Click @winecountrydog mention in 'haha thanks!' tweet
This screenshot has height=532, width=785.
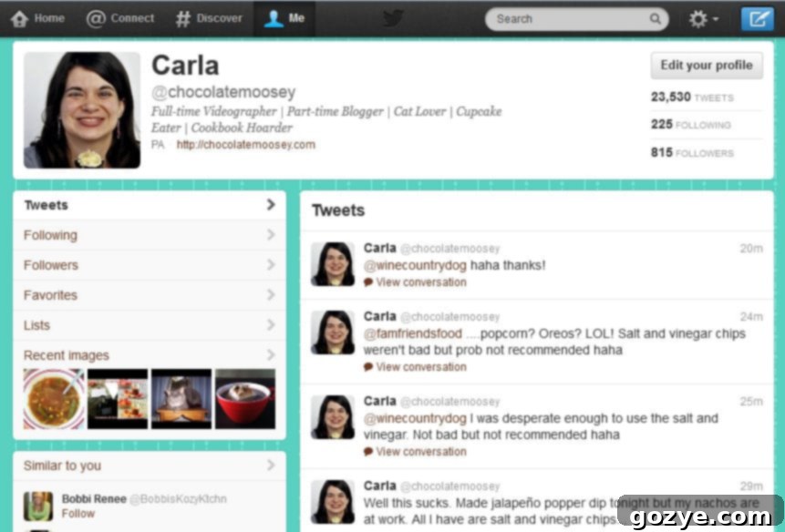click(x=415, y=265)
